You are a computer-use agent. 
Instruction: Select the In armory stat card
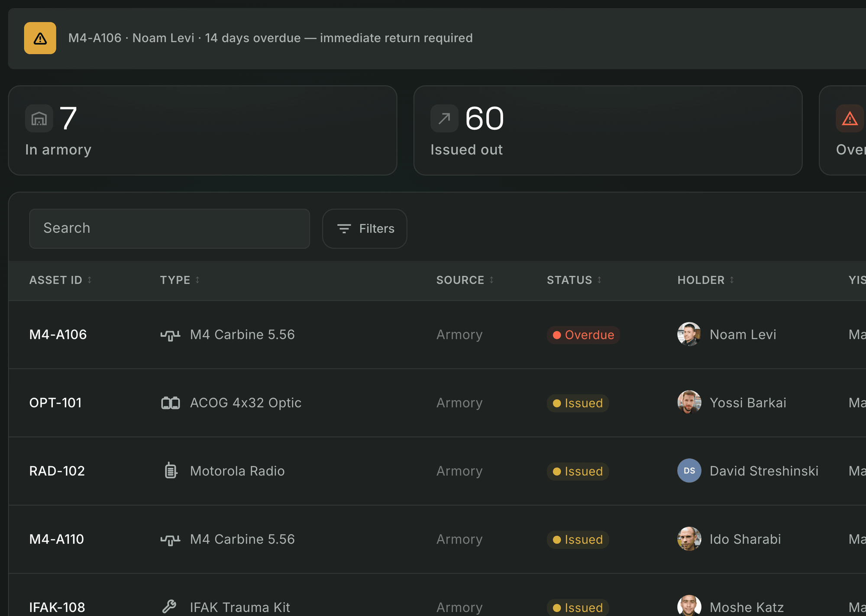[203, 130]
